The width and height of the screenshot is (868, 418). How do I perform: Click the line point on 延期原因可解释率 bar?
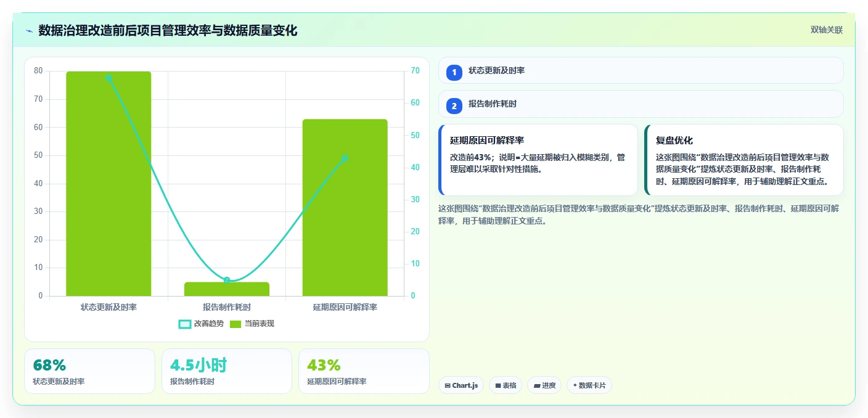click(x=345, y=158)
